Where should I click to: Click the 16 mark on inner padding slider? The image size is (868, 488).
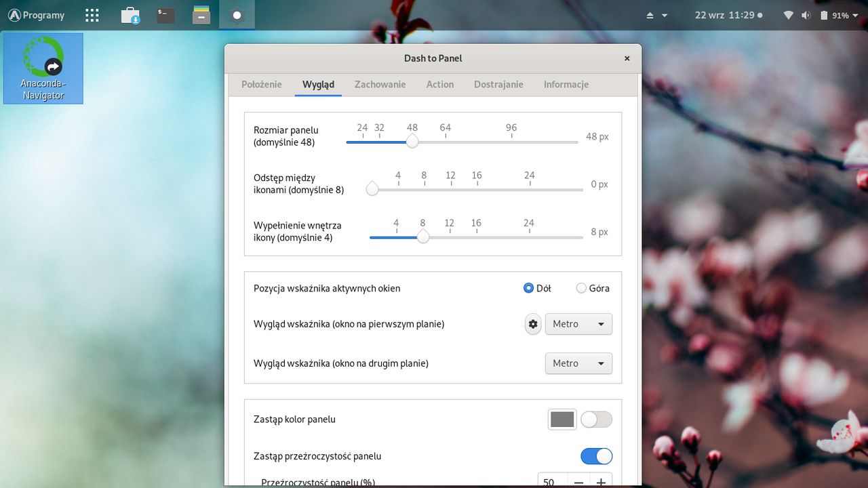476,222
